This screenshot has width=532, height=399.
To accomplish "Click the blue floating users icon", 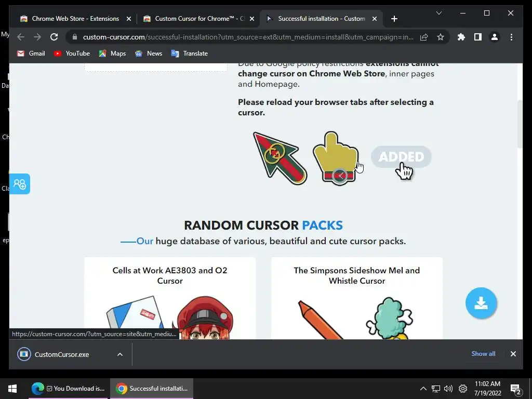I will pyautogui.click(x=19, y=184).
